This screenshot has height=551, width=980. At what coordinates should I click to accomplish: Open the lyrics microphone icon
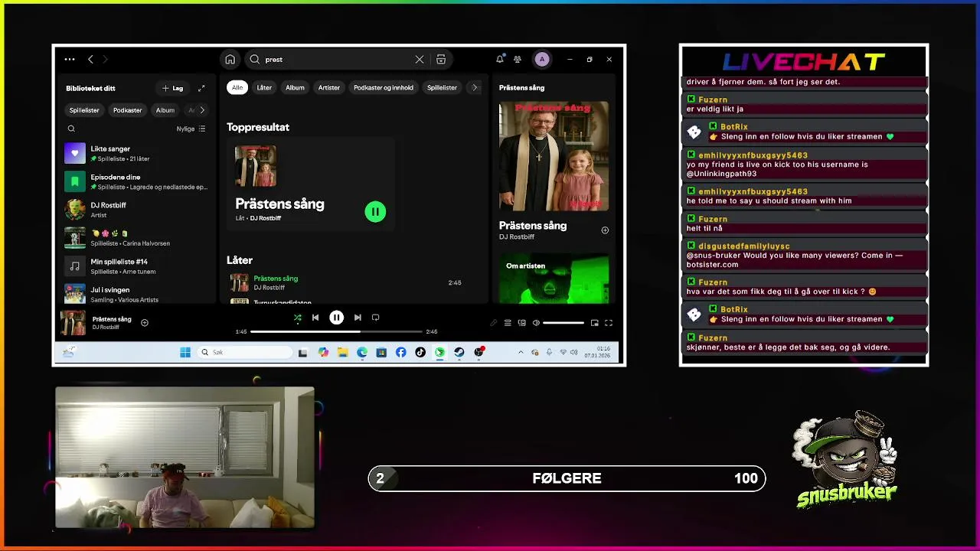[494, 323]
